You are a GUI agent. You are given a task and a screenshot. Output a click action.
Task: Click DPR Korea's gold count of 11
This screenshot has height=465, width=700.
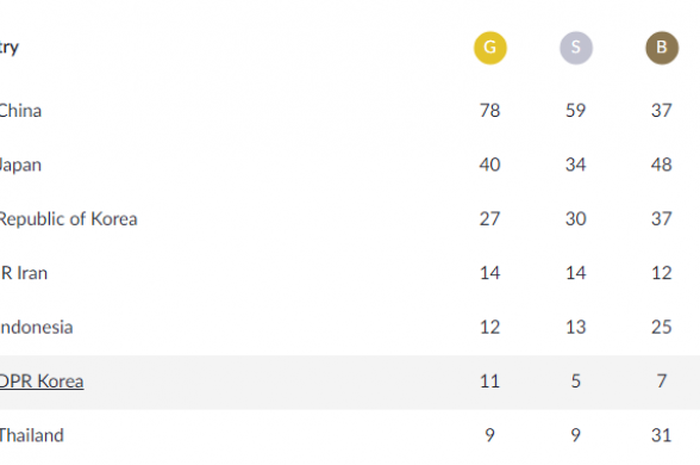tap(490, 382)
